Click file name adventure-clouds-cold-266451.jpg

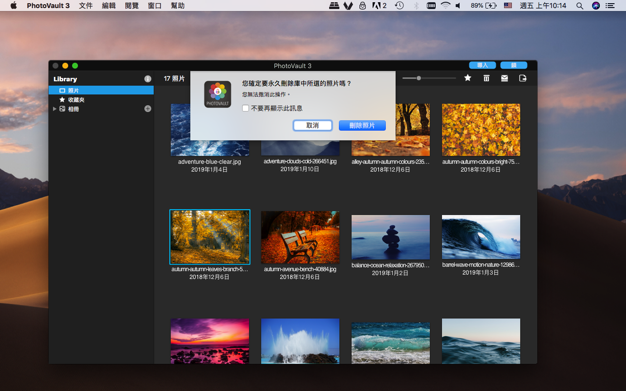coord(300,161)
